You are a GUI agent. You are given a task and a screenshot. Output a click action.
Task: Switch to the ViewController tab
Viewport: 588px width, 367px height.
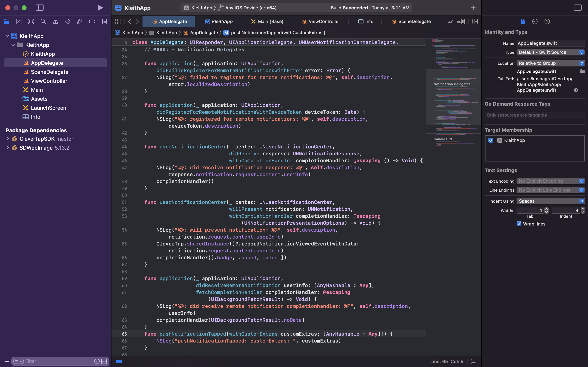point(321,21)
